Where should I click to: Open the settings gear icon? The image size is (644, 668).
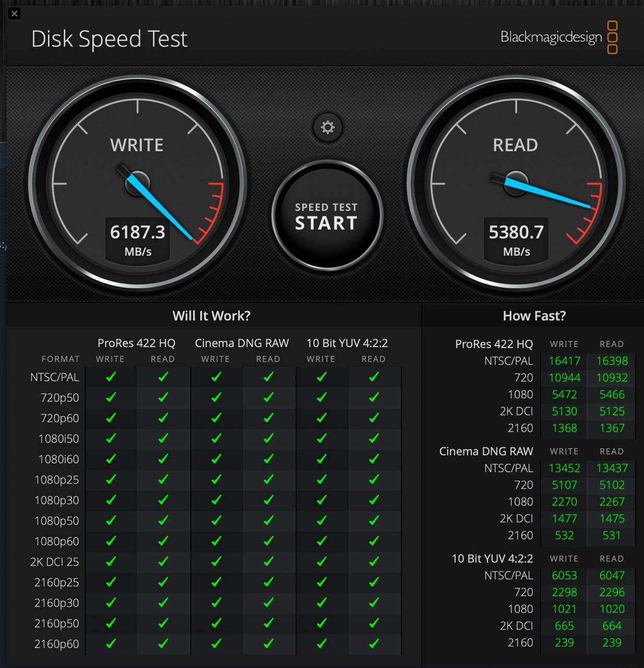327,127
